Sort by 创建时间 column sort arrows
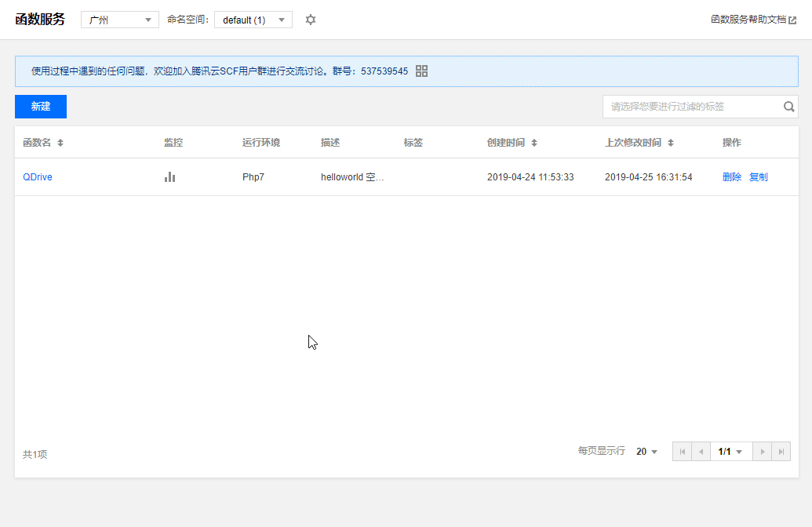This screenshot has width=812, height=527. (533, 143)
